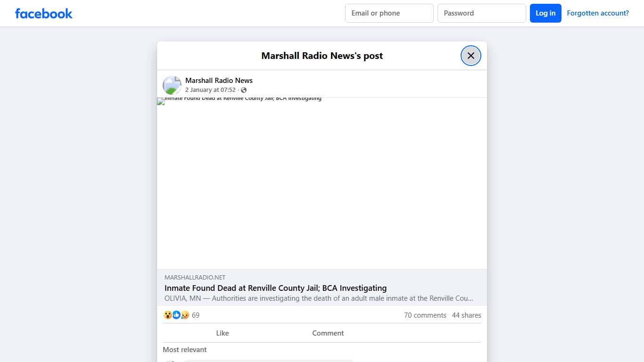644x362 pixels.
Task: Select the wow reaction emoji on the post
Action: point(168,315)
